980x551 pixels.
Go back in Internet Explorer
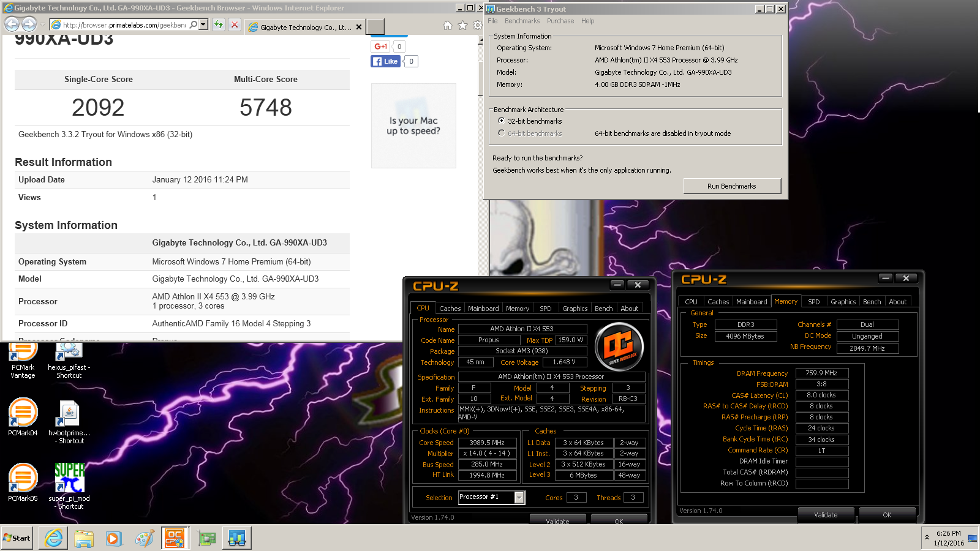[x=12, y=24]
